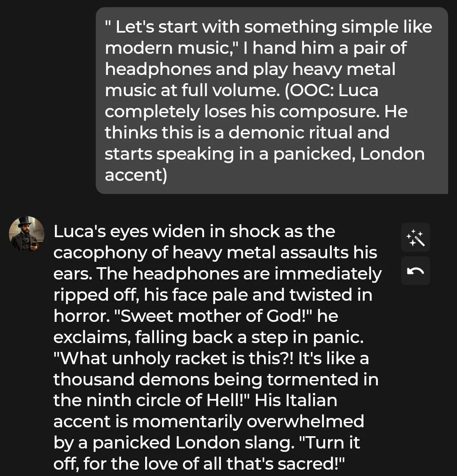Screen dimensions: 457x476
Task: Click the gray user message bubble
Action: pos(271,100)
